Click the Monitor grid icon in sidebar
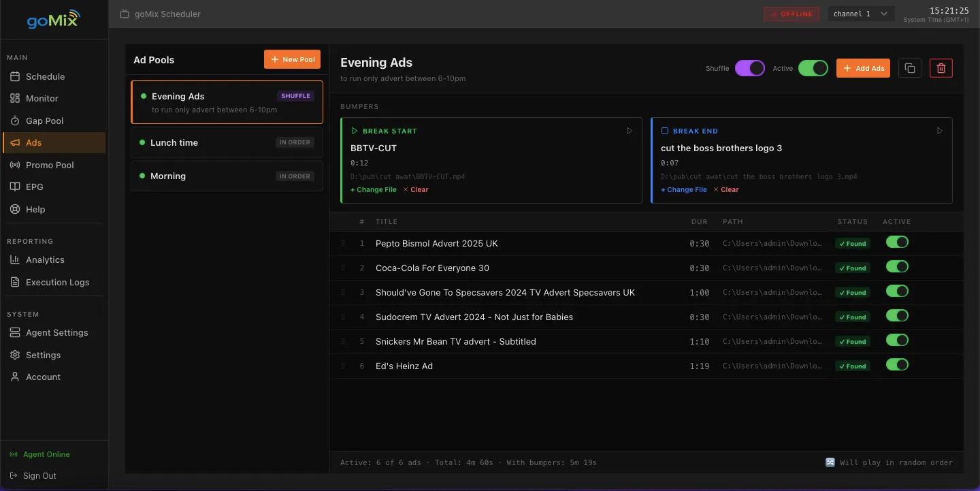This screenshot has height=491, width=980. pos(15,99)
